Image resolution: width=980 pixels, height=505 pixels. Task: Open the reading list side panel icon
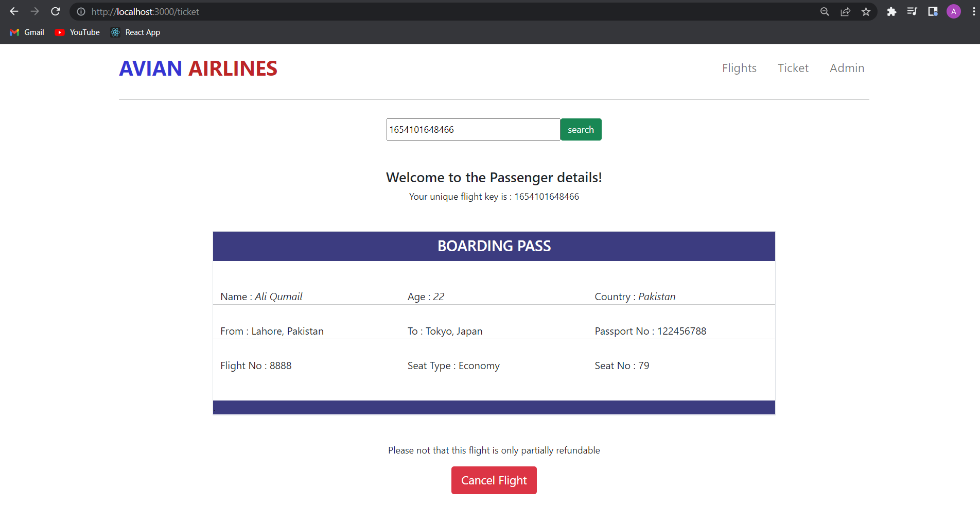[932, 11]
